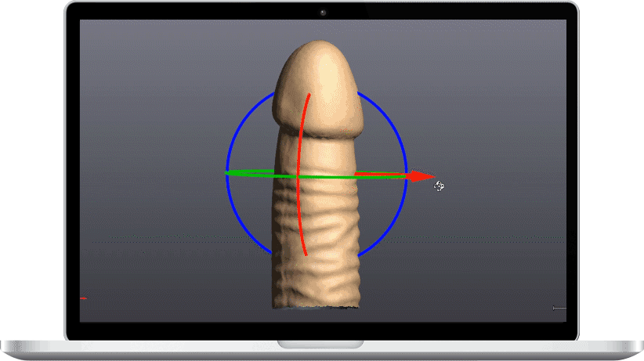Click the upper end of the red arc
Viewport: 644px width, 361px height.
[309, 96]
